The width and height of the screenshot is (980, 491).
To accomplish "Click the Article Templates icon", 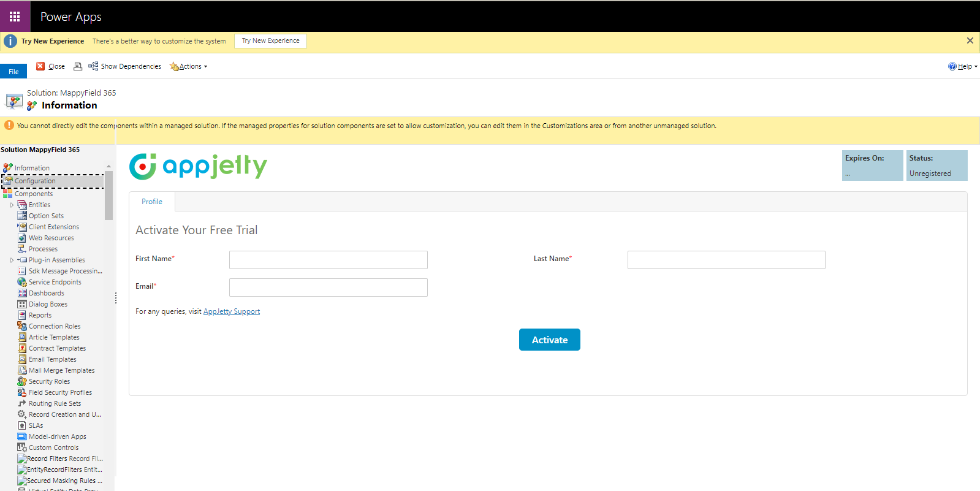I will click(x=22, y=337).
